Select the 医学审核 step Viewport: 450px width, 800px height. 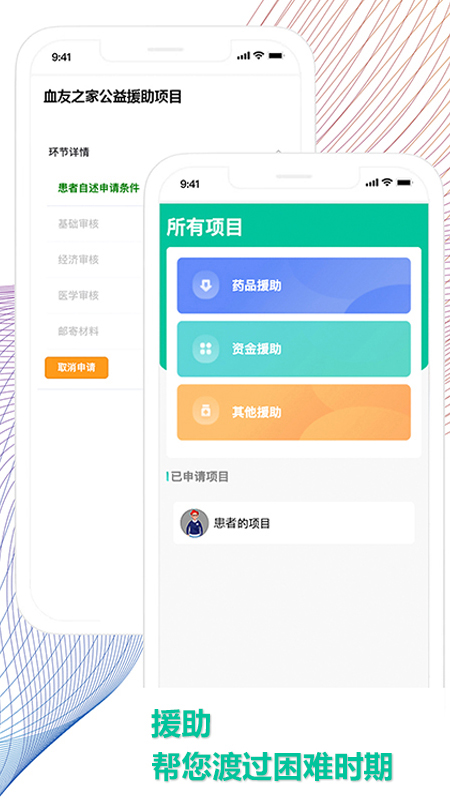(78, 295)
